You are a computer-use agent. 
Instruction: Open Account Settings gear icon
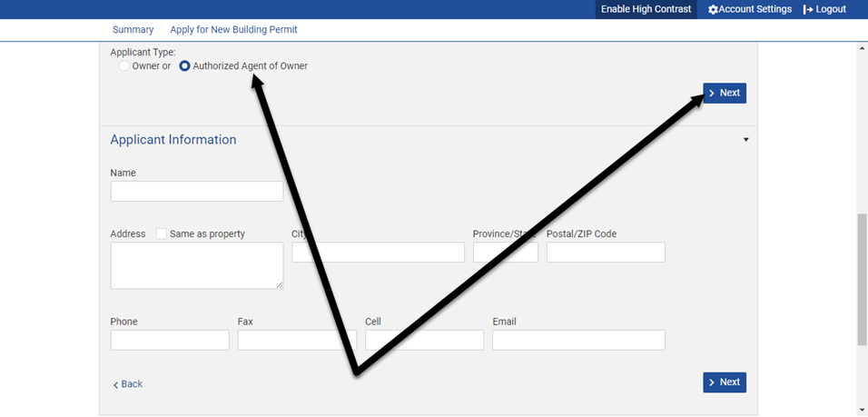[x=713, y=9]
